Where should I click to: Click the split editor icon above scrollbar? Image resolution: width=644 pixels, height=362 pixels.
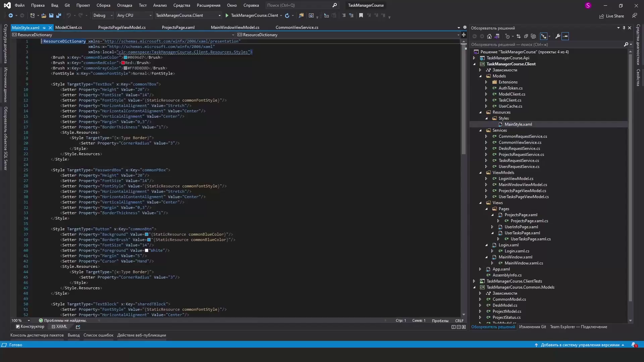pyautogui.click(x=464, y=35)
